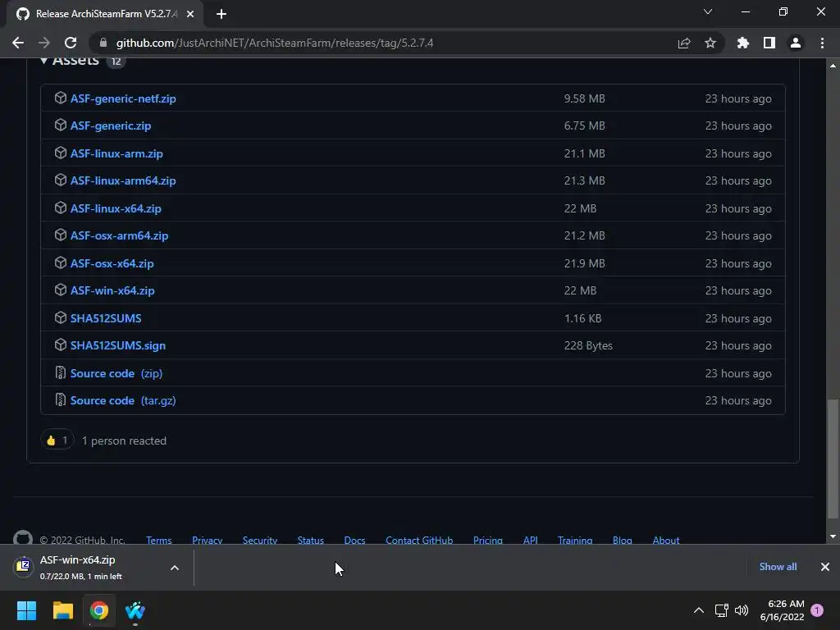Open the SHA512SUMS file link
The height and width of the screenshot is (630, 840).
106,318
